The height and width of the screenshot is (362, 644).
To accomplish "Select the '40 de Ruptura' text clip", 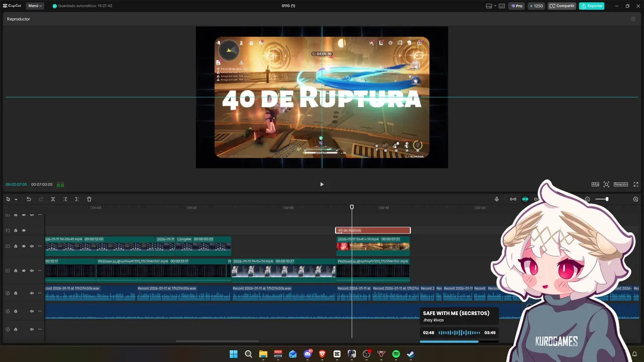I will (373, 230).
